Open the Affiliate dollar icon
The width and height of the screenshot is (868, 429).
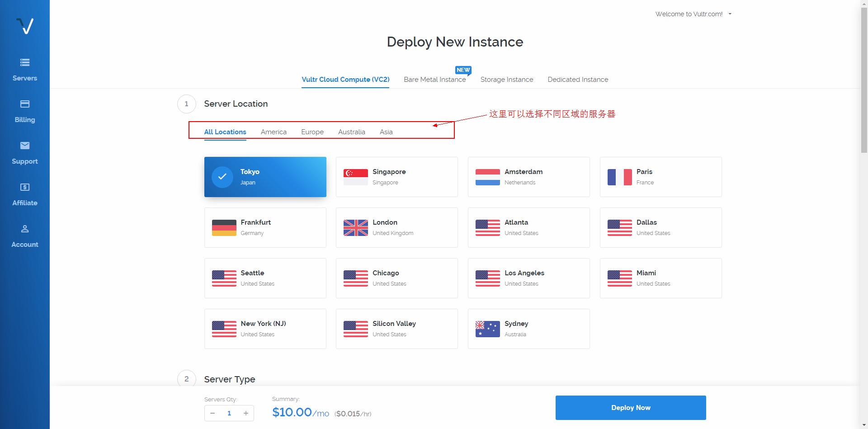tap(25, 187)
